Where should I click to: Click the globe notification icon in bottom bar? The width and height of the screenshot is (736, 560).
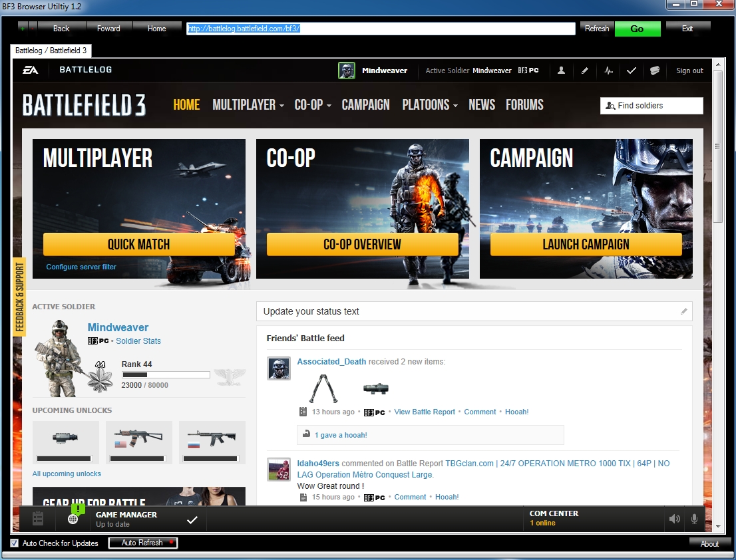[x=73, y=518]
